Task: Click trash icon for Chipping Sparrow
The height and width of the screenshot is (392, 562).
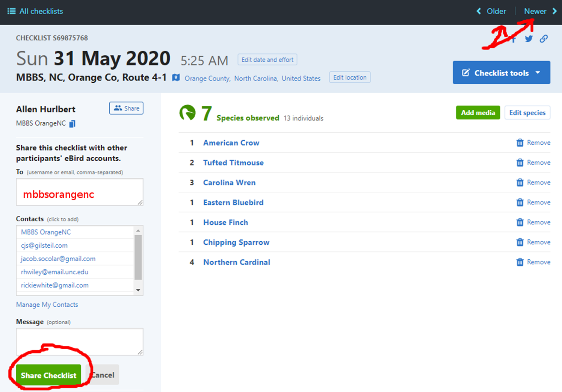Action: [520, 242]
